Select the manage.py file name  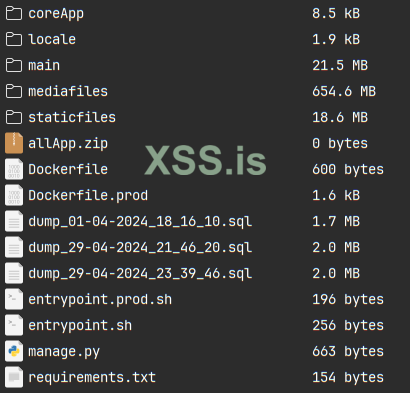(x=64, y=352)
